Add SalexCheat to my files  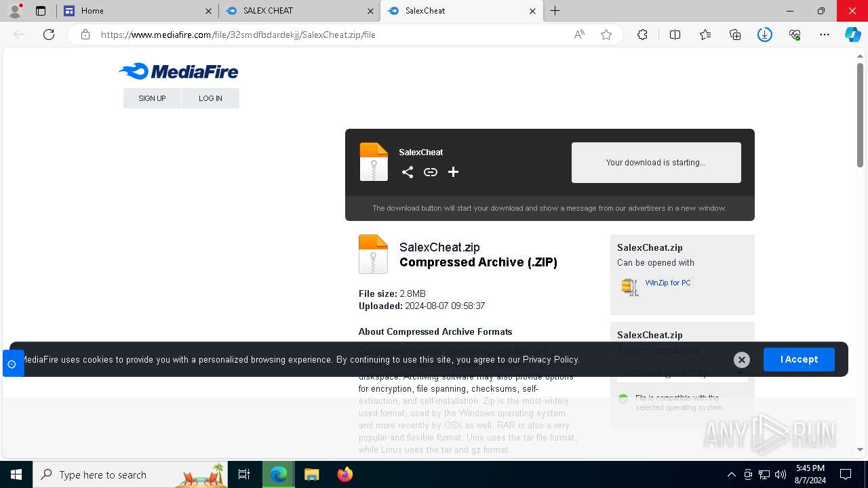[454, 172]
